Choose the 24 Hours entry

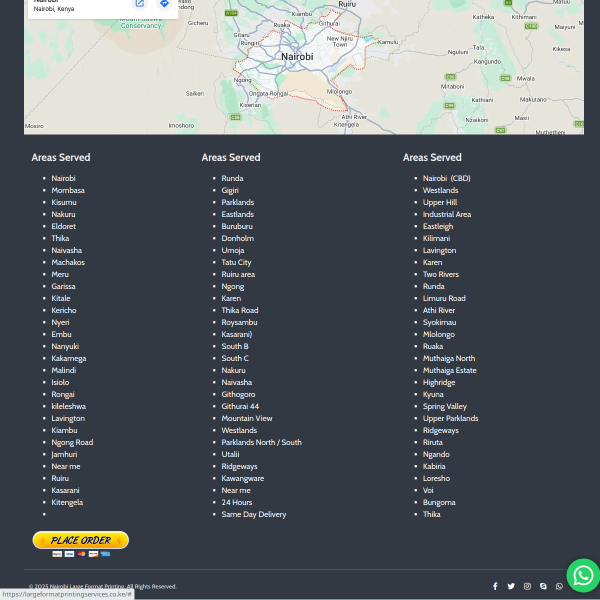click(237, 502)
